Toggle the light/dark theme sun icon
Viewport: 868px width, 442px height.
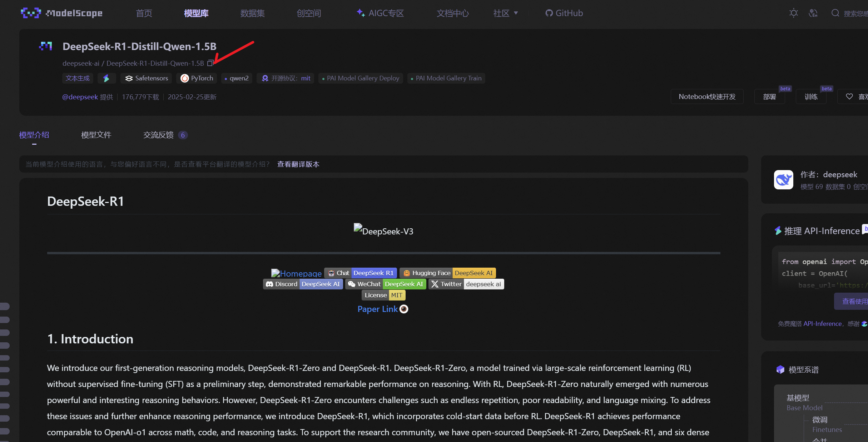click(x=793, y=13)
